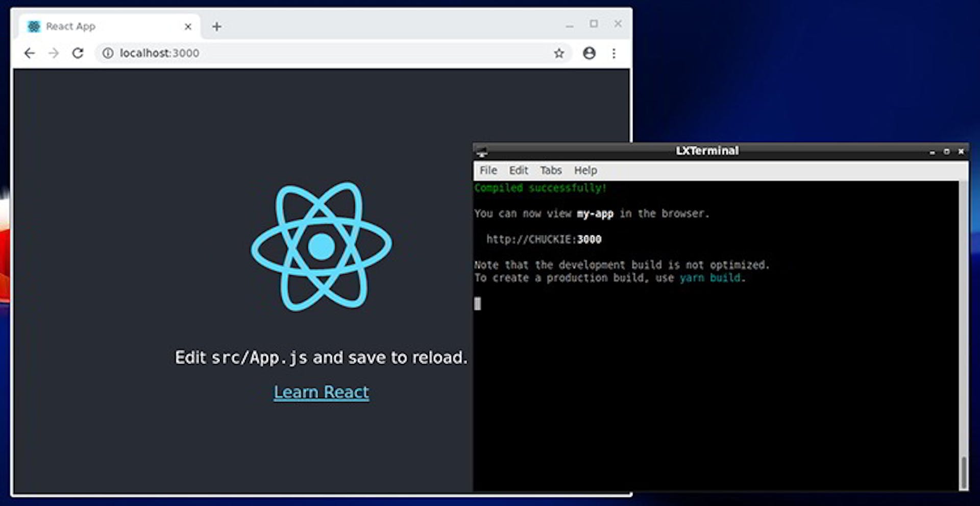Open the Edit menu in LXTerminal
The height and width of the screenshot is (506, 980).
pyautogui.click(x=519, y=171)
